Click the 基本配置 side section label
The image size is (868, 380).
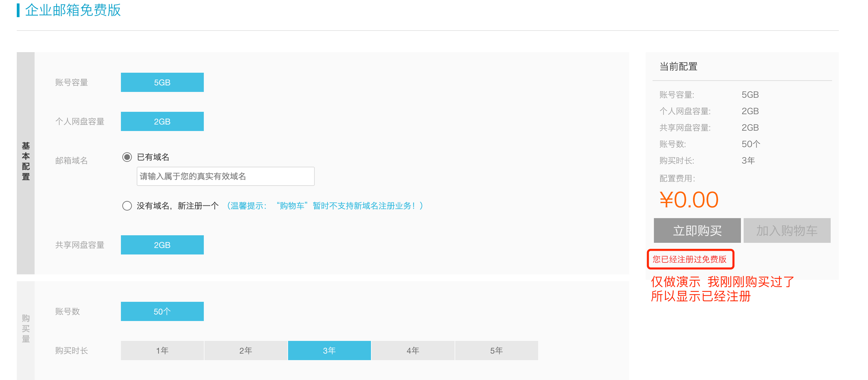click(26, 161)
